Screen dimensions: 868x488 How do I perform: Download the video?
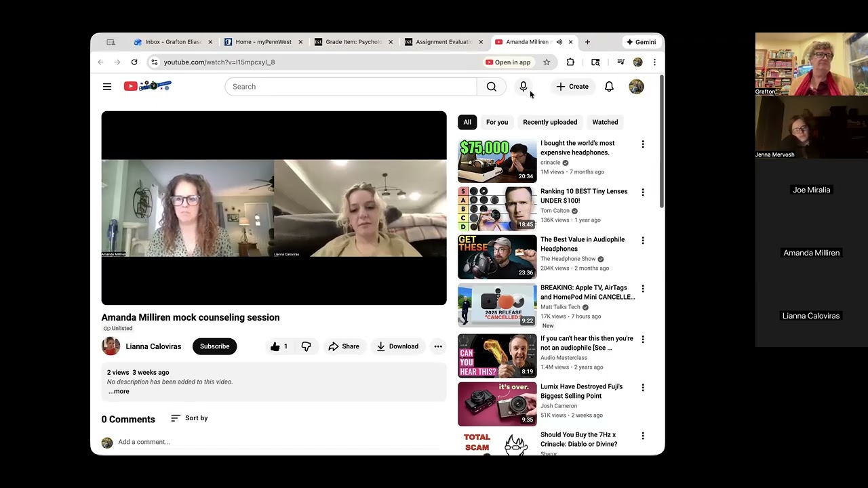point(397,346)
